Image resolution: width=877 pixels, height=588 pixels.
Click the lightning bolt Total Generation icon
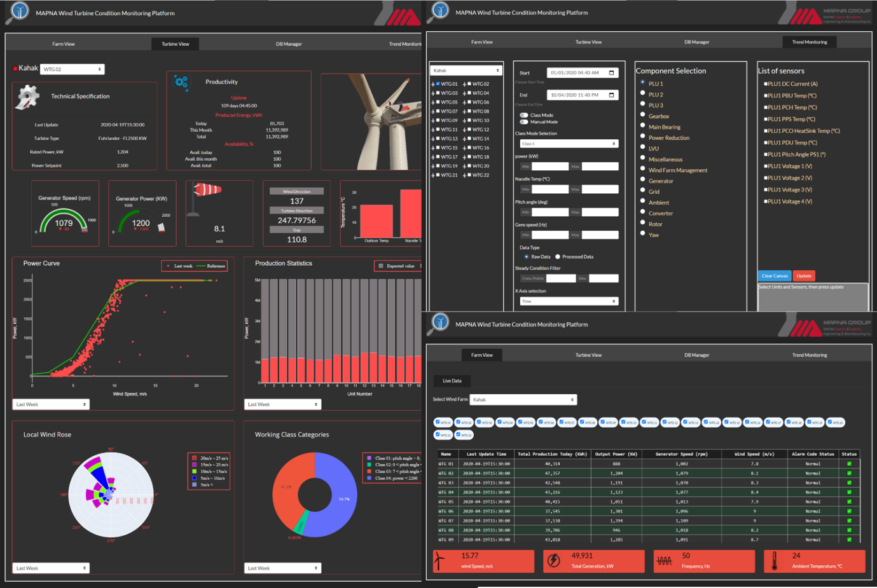click(x=554, y=560)
